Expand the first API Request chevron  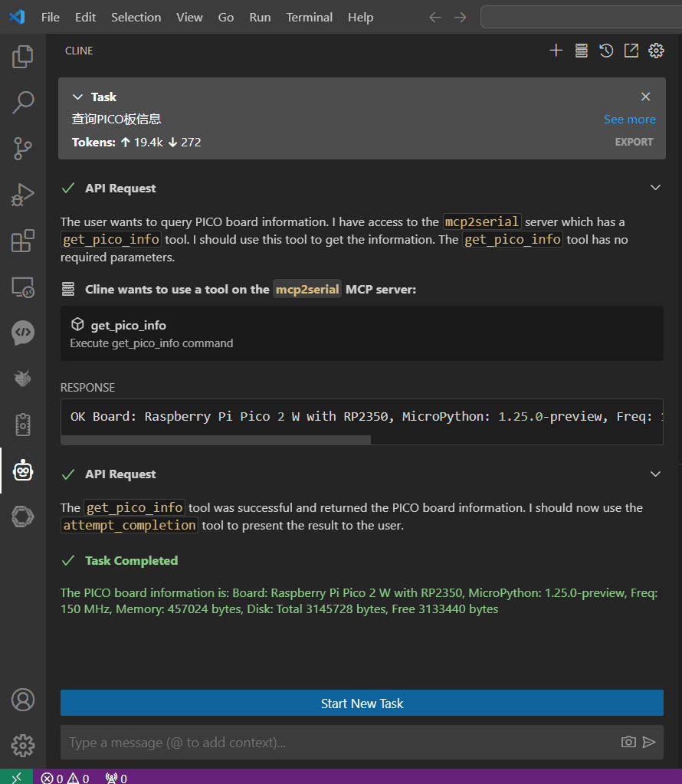point(655,188)
